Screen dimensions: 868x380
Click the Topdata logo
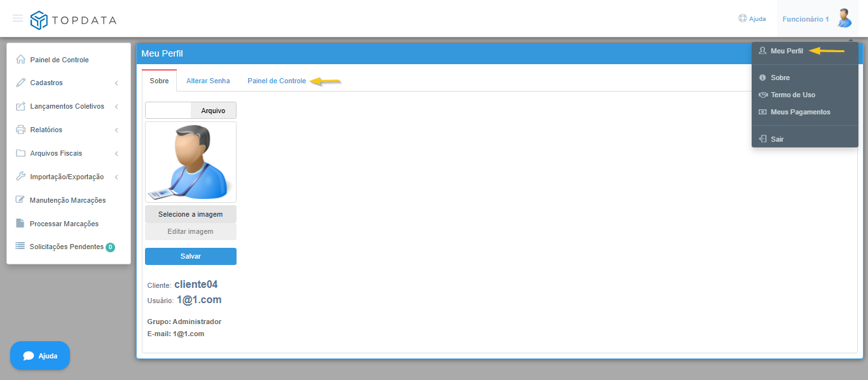tap(74, 20)
